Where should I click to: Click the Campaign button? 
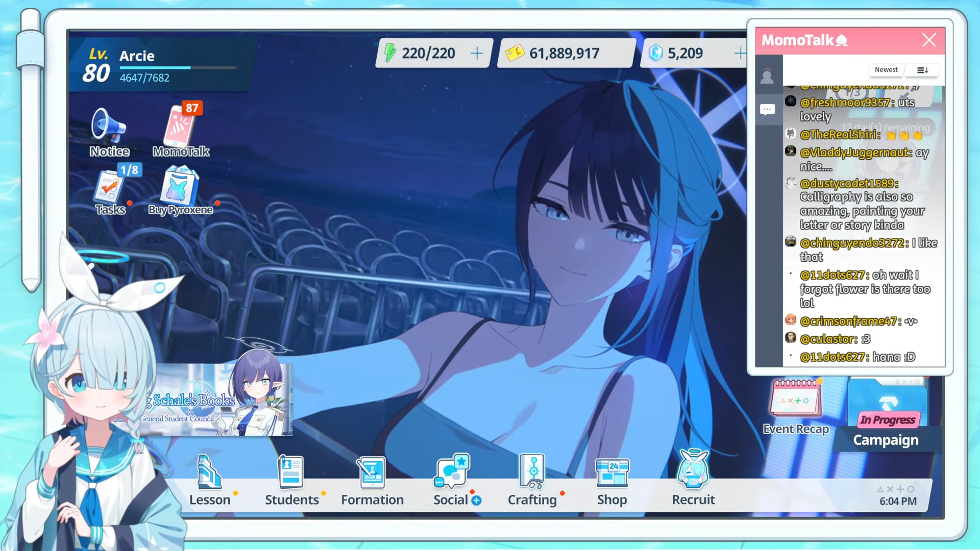point(886,440)
